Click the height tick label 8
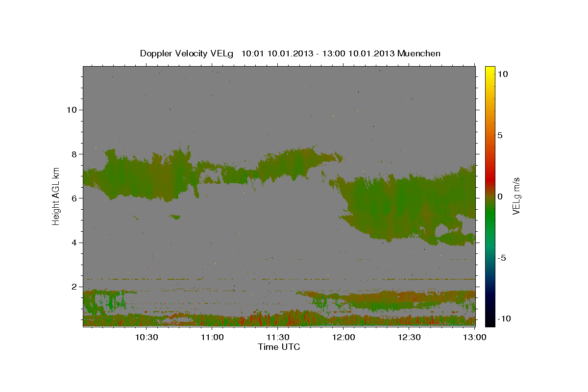Viewport: 588px width, 392px height. (75, 154)
